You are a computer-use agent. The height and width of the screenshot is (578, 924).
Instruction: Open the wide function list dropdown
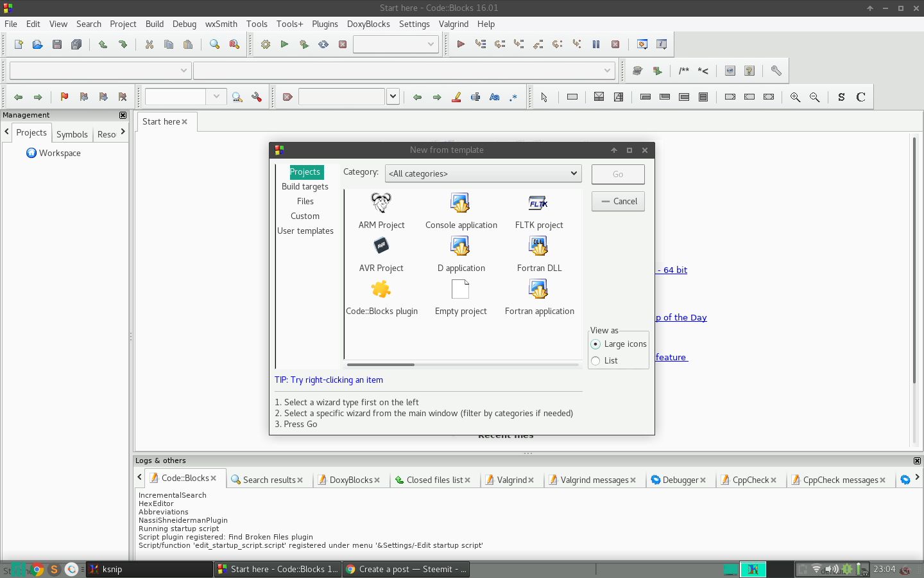(x=404, y=70)
